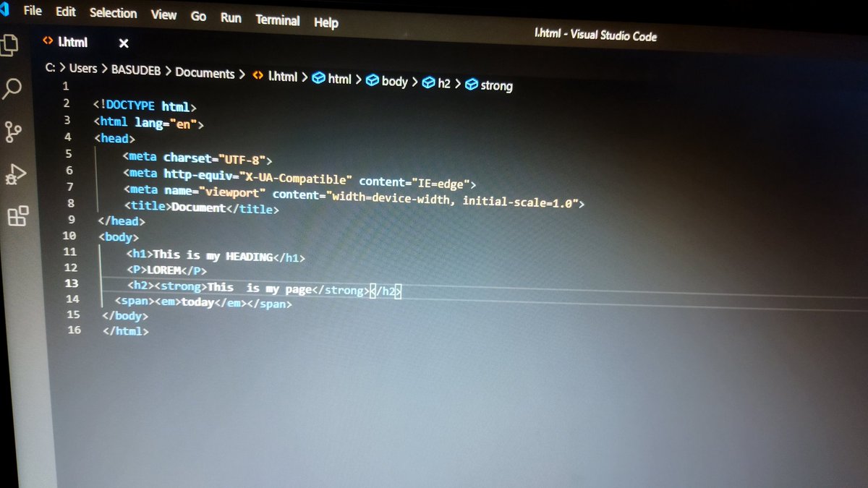868x488 pixels.
Task: Click the h2 symbol breadcrumb
Action: point(444,83)
